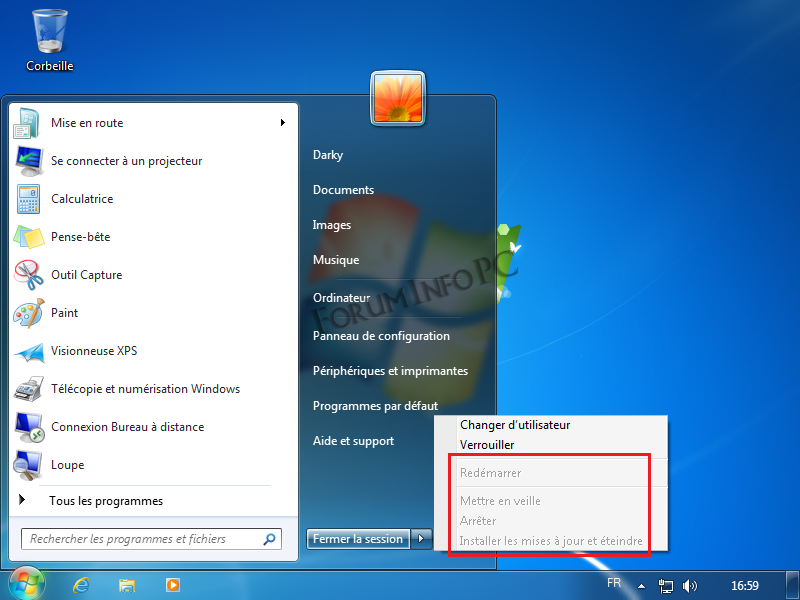The width and height of the screenshot is (800, 600).
Task: Open Aide et support
Action: tap(354, 441)
